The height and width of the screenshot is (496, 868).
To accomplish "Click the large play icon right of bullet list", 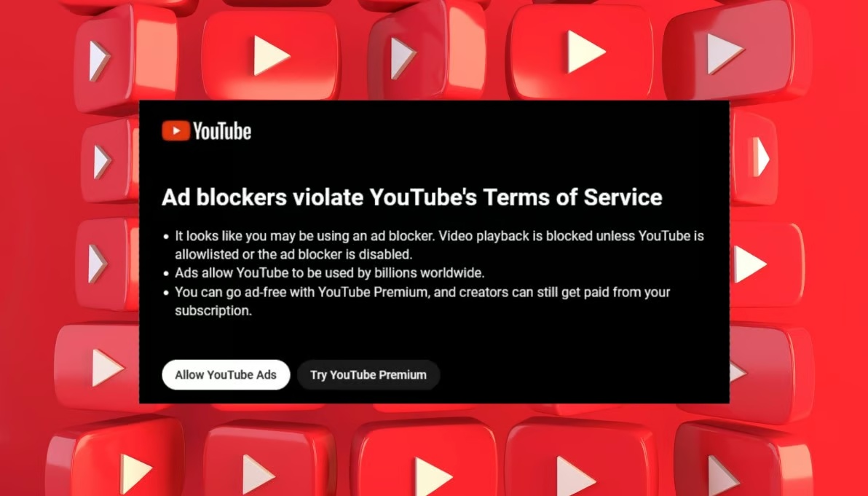I will click(x=749, y=264).
